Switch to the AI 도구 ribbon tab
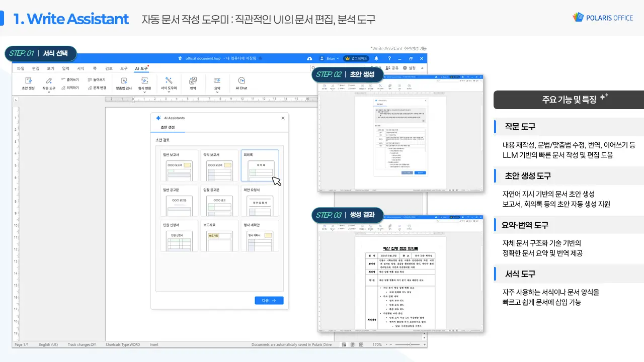Image resolution: width=644 pixels, height=362 pixels. [141, 68]
